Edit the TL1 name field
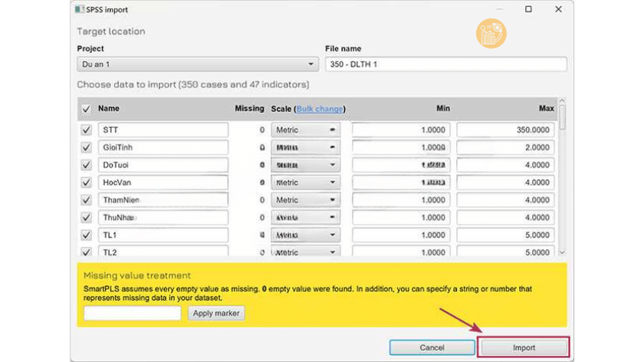This screenshot has height=362, width=644. [x=163, y=235]
